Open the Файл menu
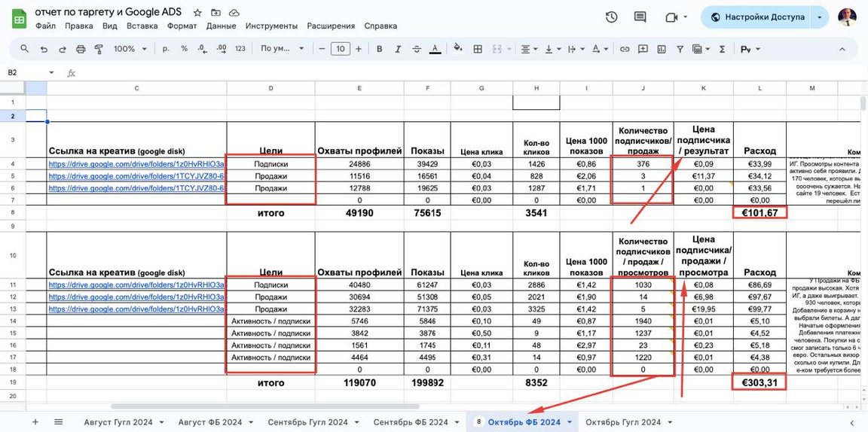The height and width of the screenshot is (432, 868). pos(45,26)
